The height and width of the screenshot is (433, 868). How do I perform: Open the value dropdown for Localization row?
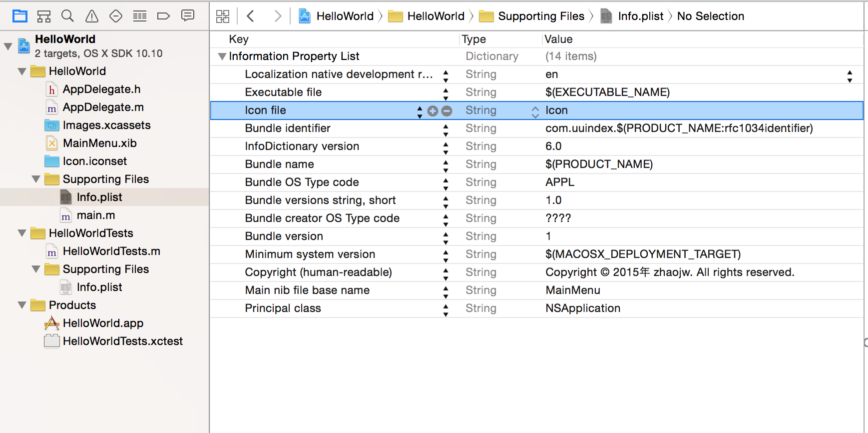[x=850, y=76]
